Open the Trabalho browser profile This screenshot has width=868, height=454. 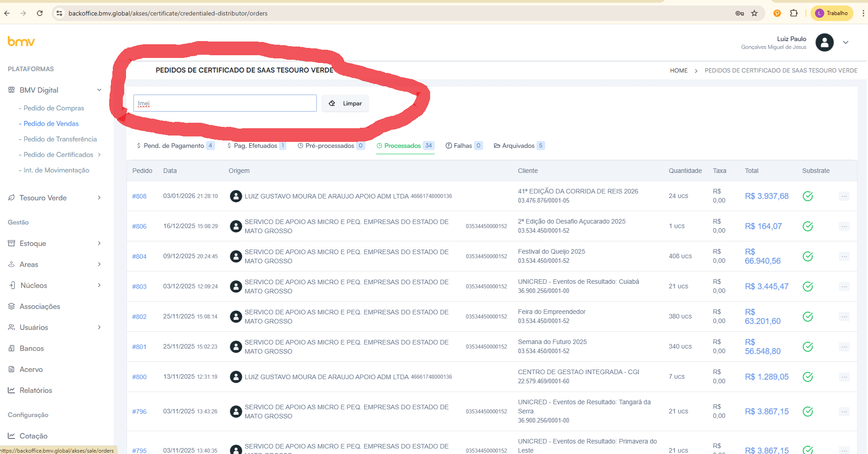832,13
